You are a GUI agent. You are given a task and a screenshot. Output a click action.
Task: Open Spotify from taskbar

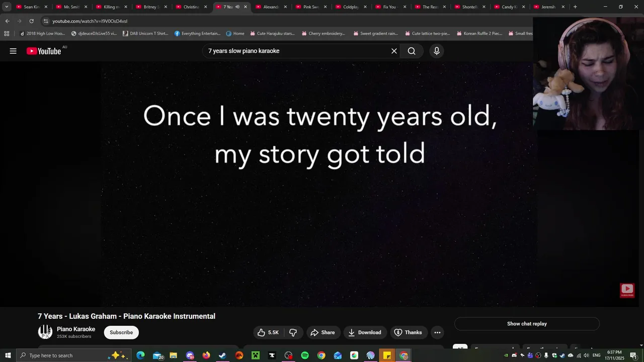click(305, 355)
